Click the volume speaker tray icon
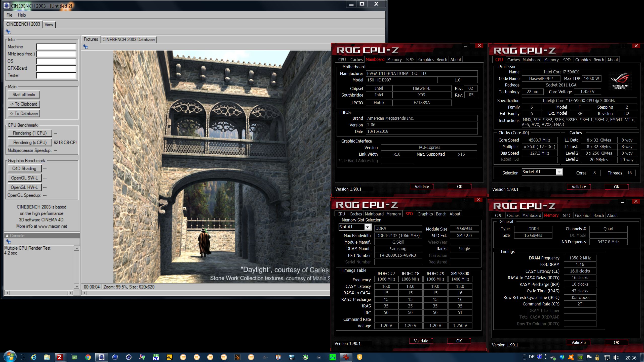Screen dimensions: 644x362 pyautogui.click(x=616, y=357)
